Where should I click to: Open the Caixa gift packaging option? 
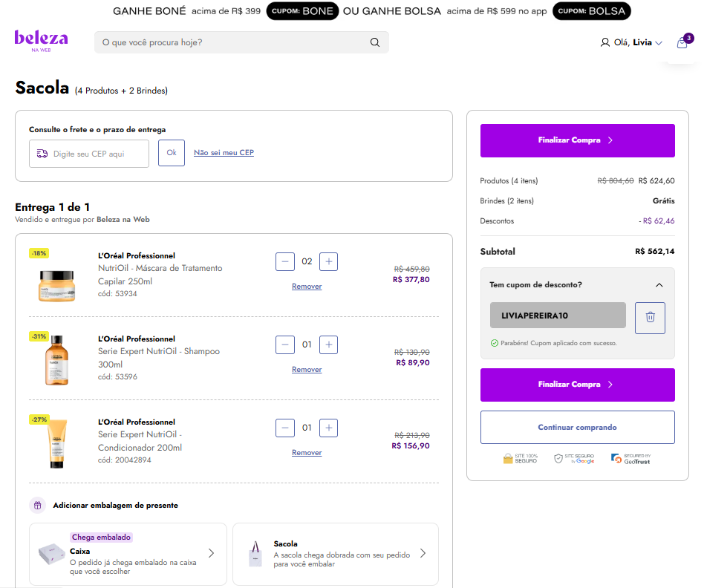point(128,554)
